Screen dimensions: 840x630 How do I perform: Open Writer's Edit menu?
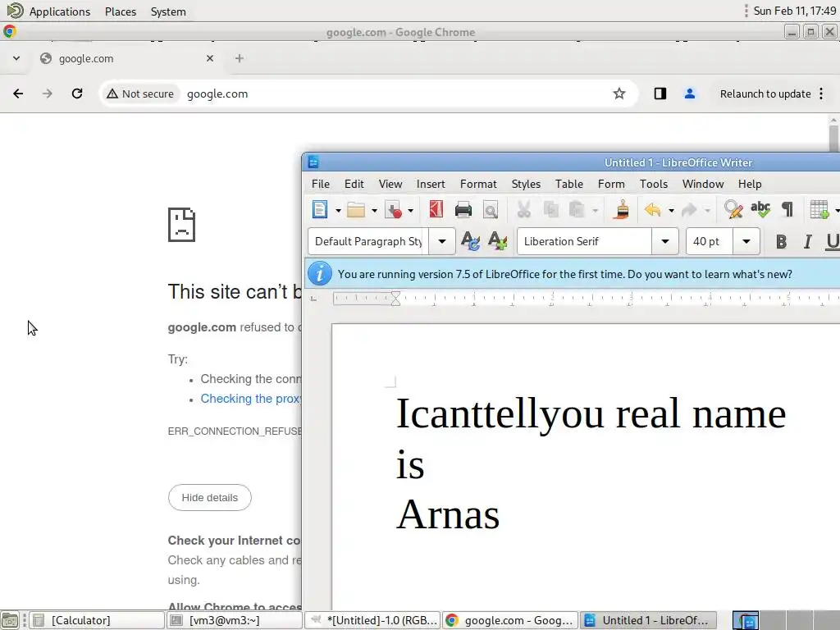tap(354, 184)
